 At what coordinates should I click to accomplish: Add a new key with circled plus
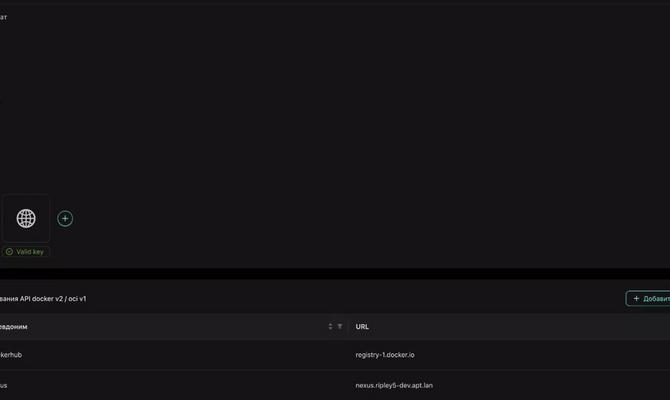click(x=65, y=218)
